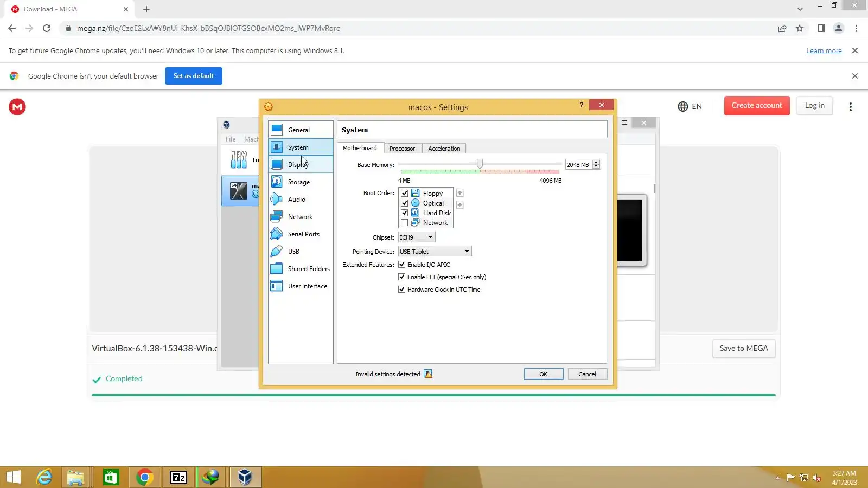Open the Audio settings category
Viewport: 868px width, 488px height.
pos(301,199)
